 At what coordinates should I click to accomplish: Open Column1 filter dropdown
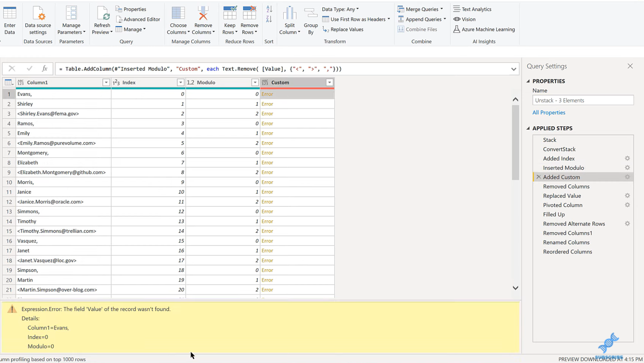(x=106, y=82)
